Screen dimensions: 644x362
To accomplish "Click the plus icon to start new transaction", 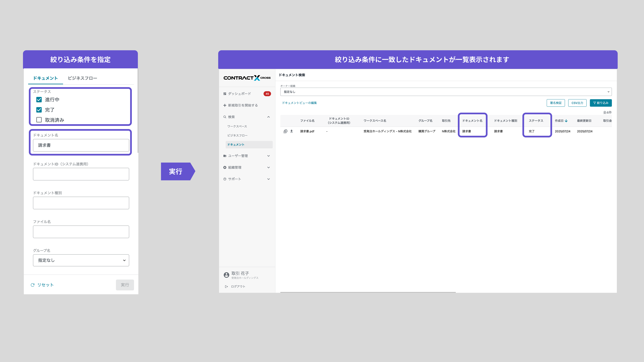I will click(x=225, y=105).
